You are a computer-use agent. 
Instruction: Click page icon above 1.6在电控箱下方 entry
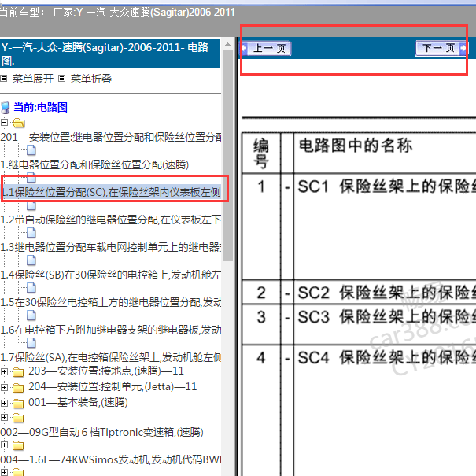coord(31,315)
